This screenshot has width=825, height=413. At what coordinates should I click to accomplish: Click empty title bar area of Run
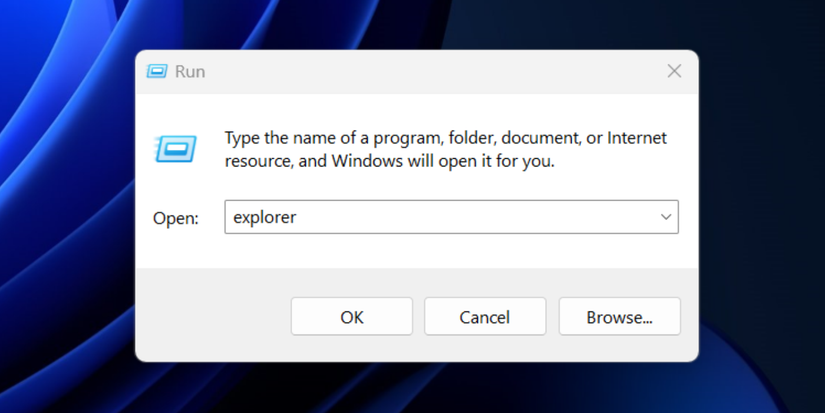tap(420, 71)
